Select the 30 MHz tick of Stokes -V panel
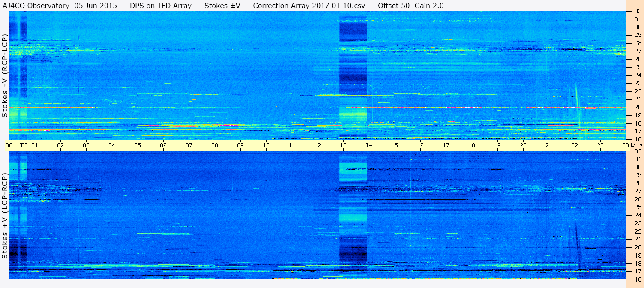The height and width of the screenshot is (288, 644). pyautogui.click(x=638, y=27)
